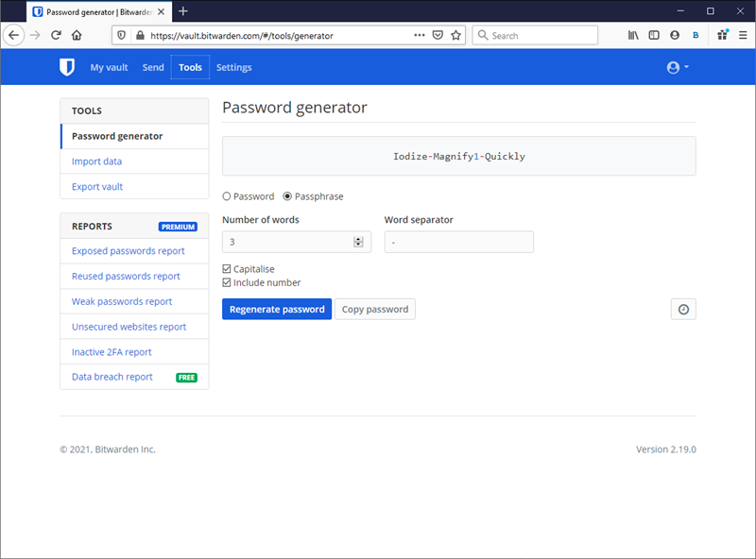Select the Passphrase radio option
Screen dimensions: 756x559
pyautogui.click(x=288, y=196)
